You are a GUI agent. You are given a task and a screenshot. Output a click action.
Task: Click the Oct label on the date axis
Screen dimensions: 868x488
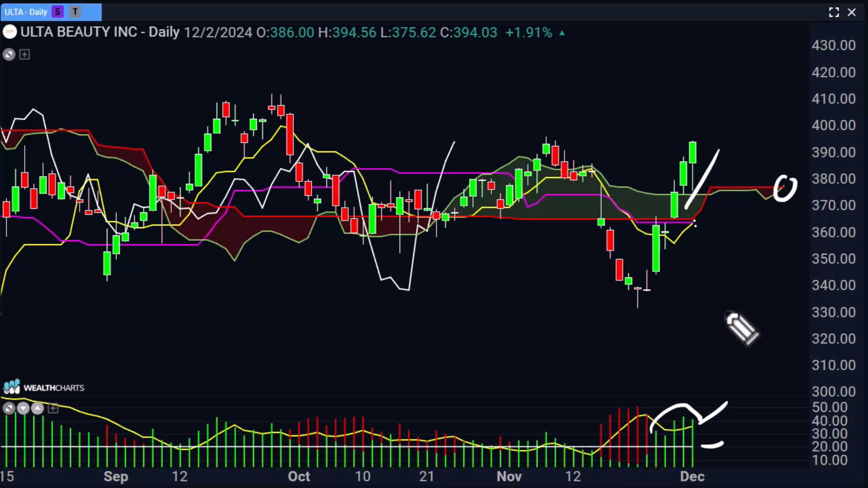click(299, 477)
